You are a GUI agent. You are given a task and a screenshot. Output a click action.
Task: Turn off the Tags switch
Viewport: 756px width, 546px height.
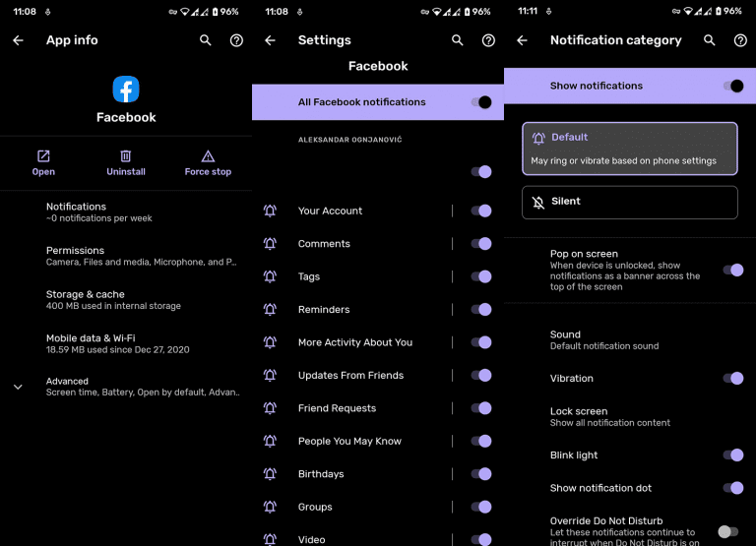click(481, 276)
